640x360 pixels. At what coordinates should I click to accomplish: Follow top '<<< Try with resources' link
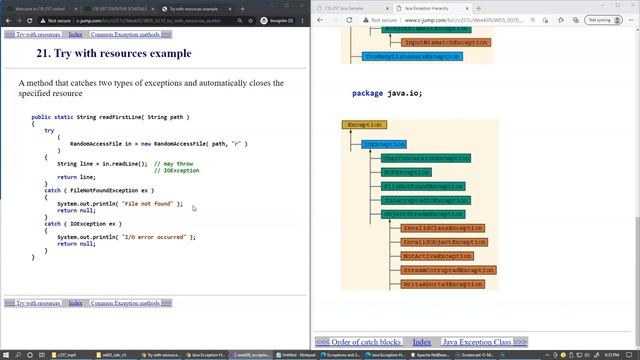point(33,35)
